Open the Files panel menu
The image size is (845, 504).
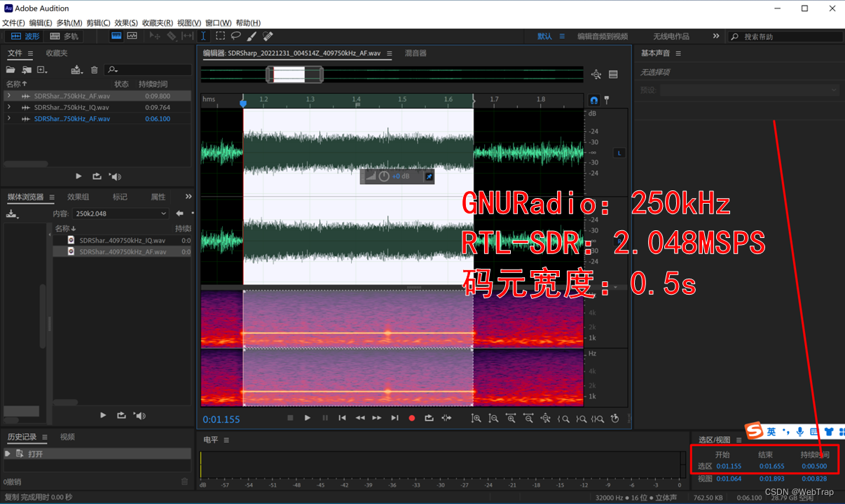pos(30,53)
